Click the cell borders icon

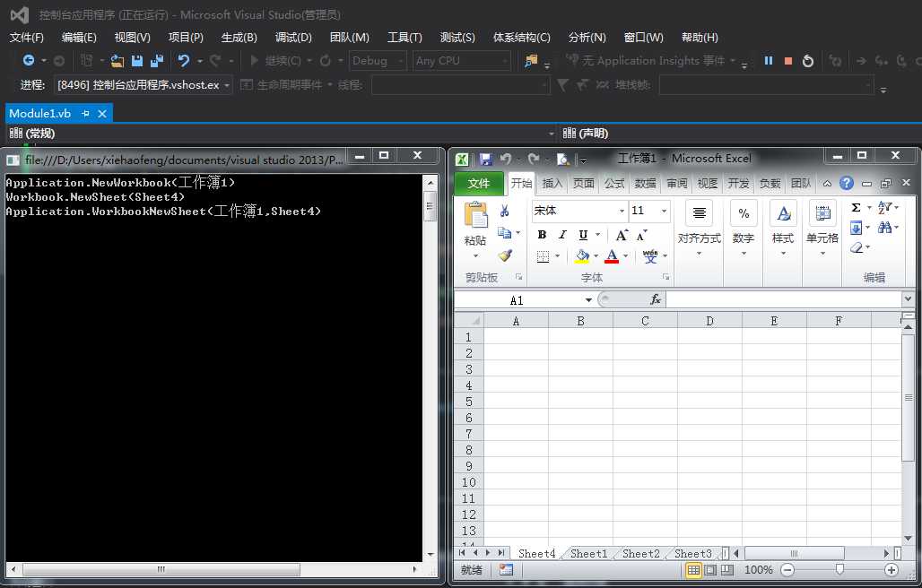point(543,256)
